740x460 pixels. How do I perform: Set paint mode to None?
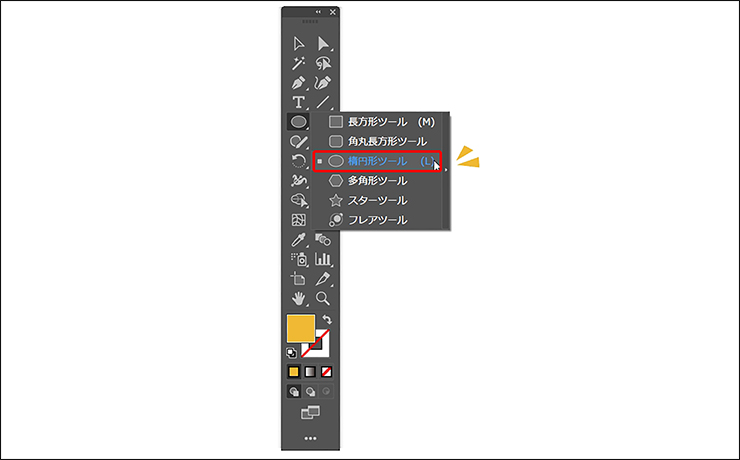[x=326, y=372]
